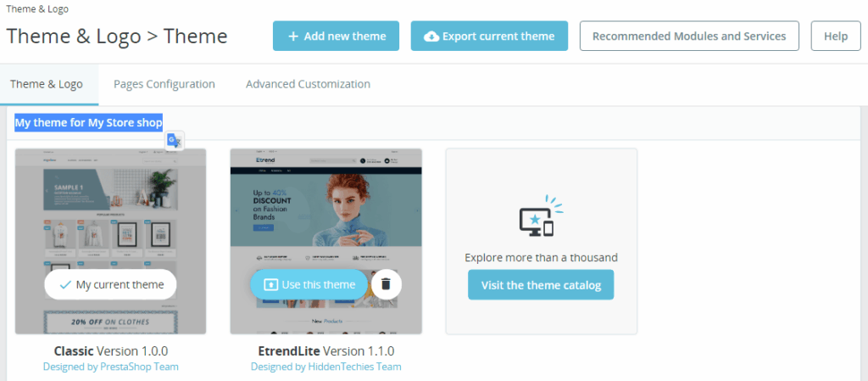Screen dimensions: 868x381
Task: Activate EtrendLite with Use this theme
Action: pos(309,284)
